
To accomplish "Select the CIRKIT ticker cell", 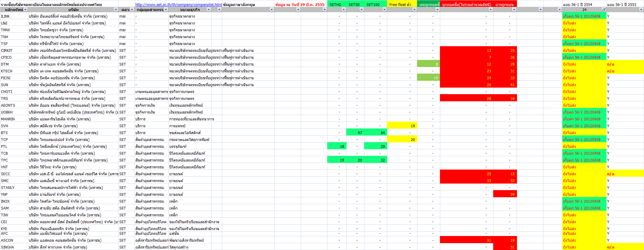I will (x=14, y=50).
